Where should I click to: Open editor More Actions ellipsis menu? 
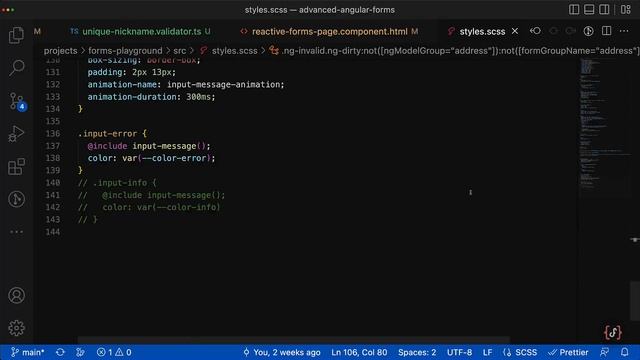pos(624,31)
